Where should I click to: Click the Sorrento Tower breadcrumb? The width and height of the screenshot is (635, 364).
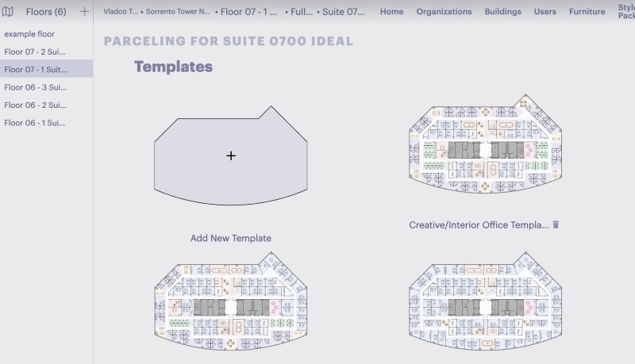click(178, 12)
